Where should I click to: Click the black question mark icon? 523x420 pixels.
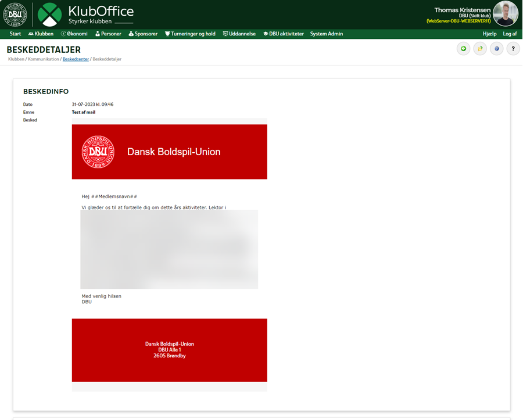click(x=513, y=49)
